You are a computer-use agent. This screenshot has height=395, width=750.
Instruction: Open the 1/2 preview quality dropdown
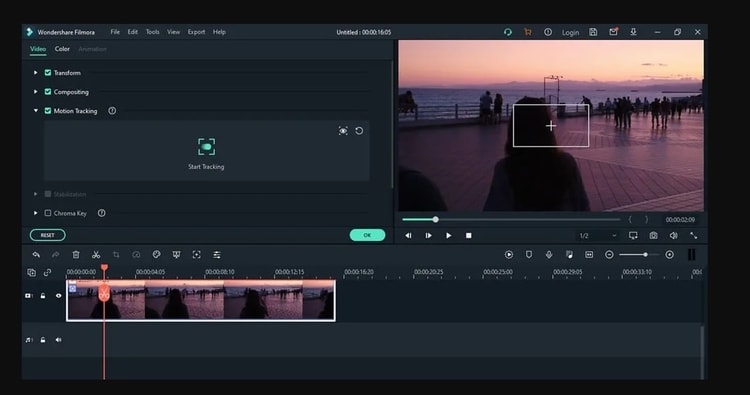598,236
